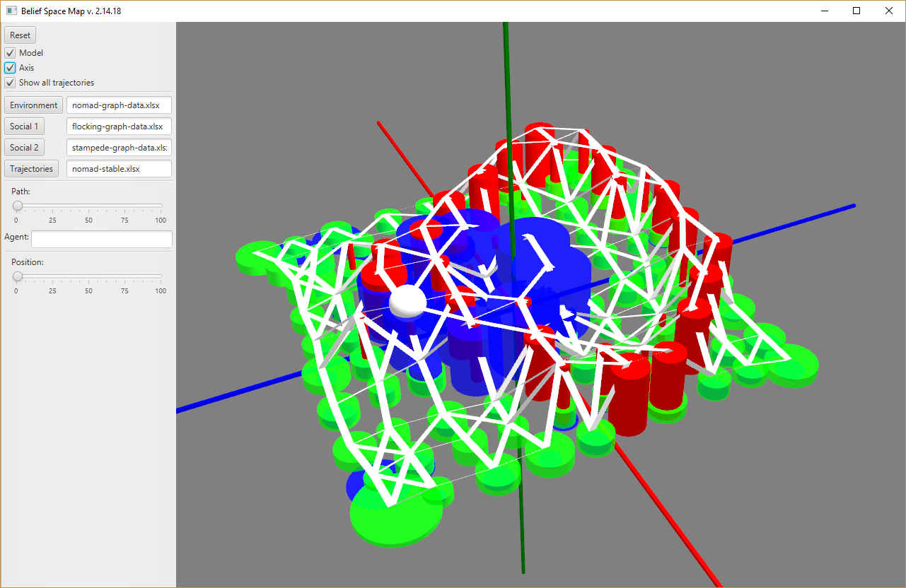Screen dimensions: 906x588
Task: Select the white sphere agent marker
Action: (407, 302)
